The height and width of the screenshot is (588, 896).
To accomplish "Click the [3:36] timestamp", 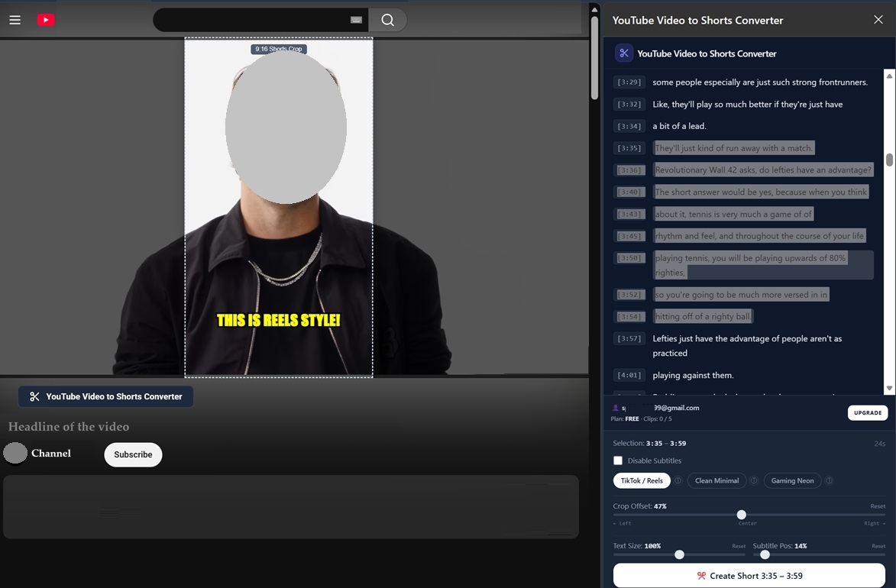I will tap(629, 170).
